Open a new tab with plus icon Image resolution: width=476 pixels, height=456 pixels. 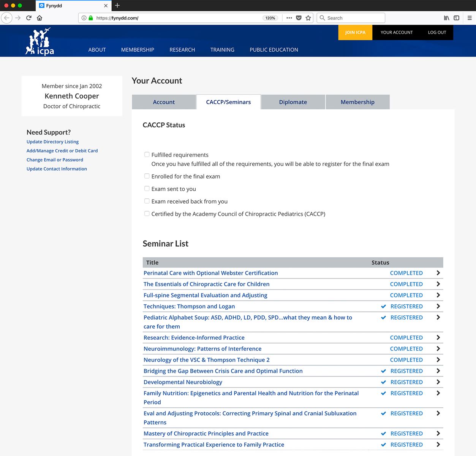coord(117,5)
